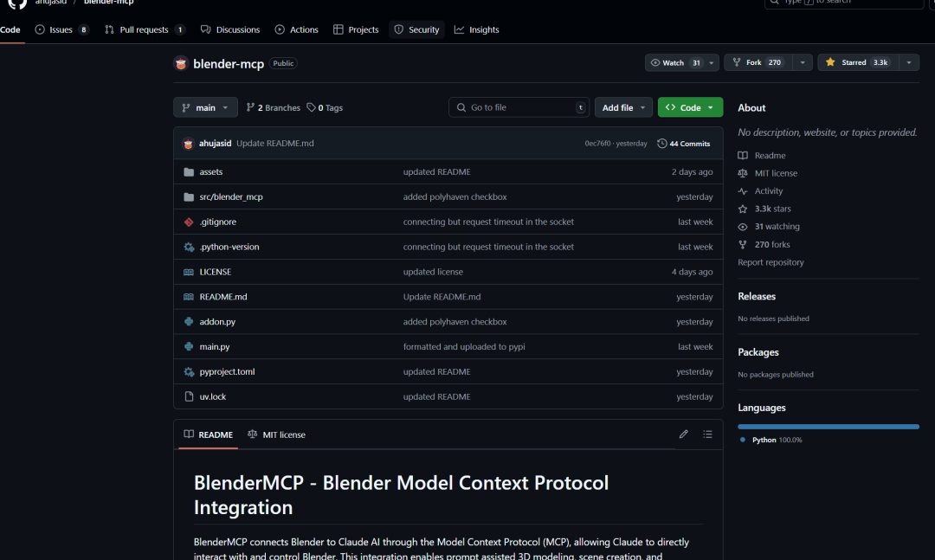Switch to the Pull requests tab

coord(144,30)
